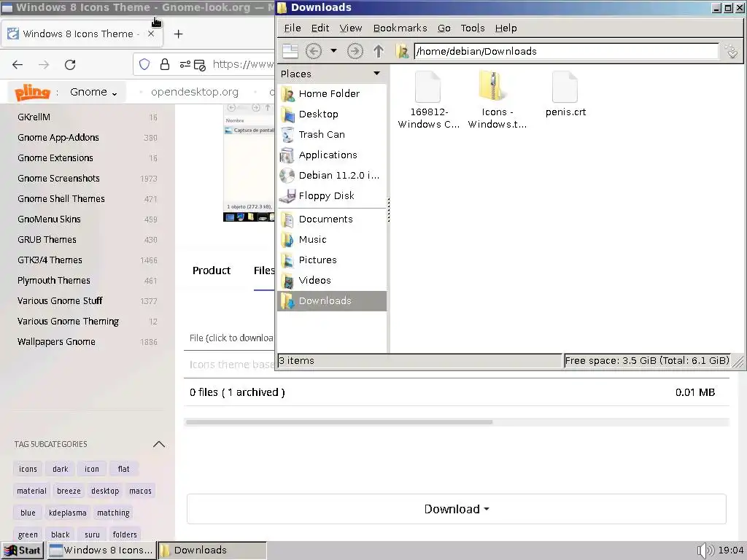Image resolution: width=747 pixels, height=560 pixels.
Task: Go back in file manager history
Action: coord(313,51)
